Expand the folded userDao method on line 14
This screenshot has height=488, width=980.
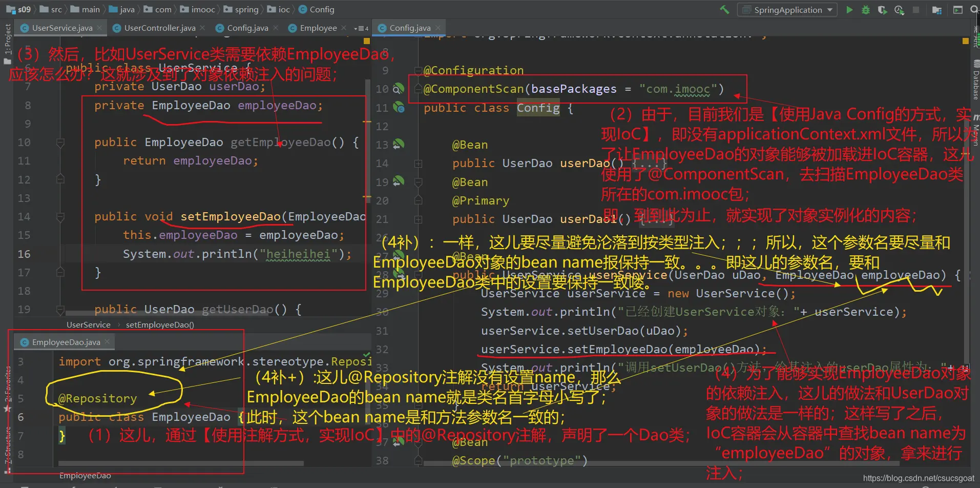pos(418,164)
